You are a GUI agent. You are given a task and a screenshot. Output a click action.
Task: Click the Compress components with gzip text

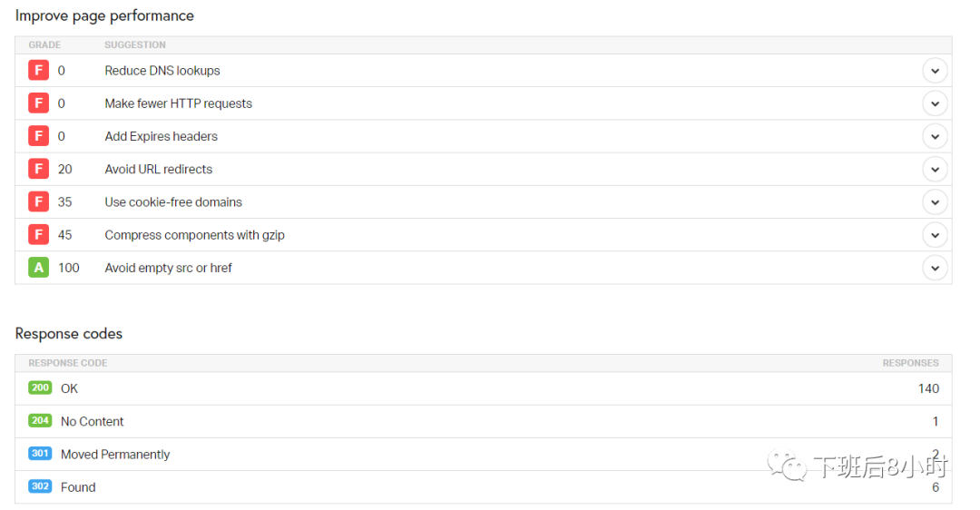coord(194,235)
